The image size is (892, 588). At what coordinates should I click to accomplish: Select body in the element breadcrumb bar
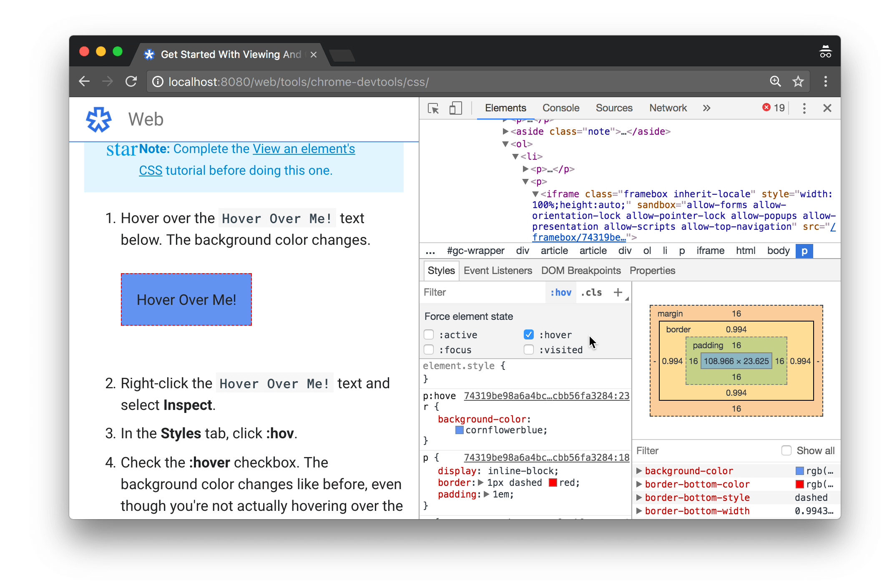(777, 251)
